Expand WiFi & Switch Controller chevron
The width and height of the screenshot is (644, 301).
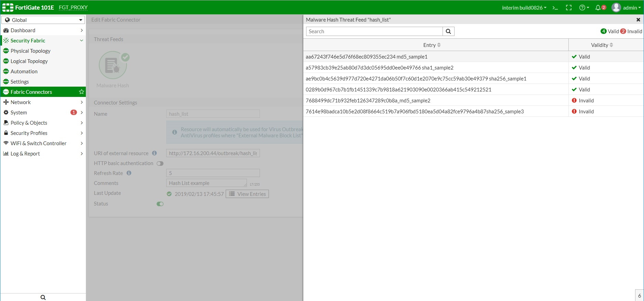82,143
